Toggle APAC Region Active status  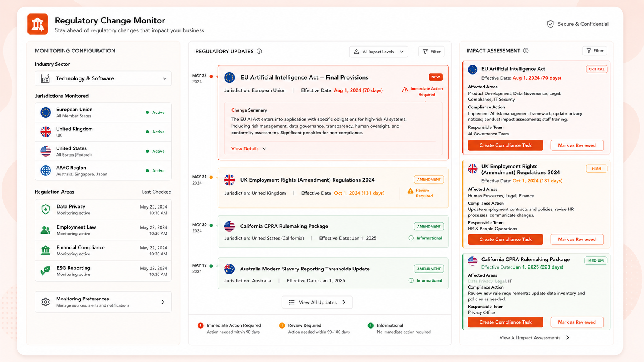(x=155, y=170)
